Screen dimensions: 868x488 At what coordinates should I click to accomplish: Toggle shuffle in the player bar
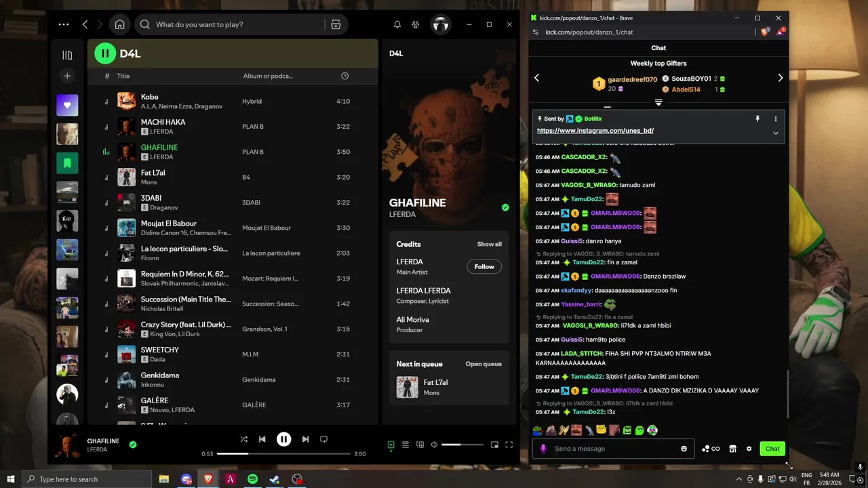(244, 439)
